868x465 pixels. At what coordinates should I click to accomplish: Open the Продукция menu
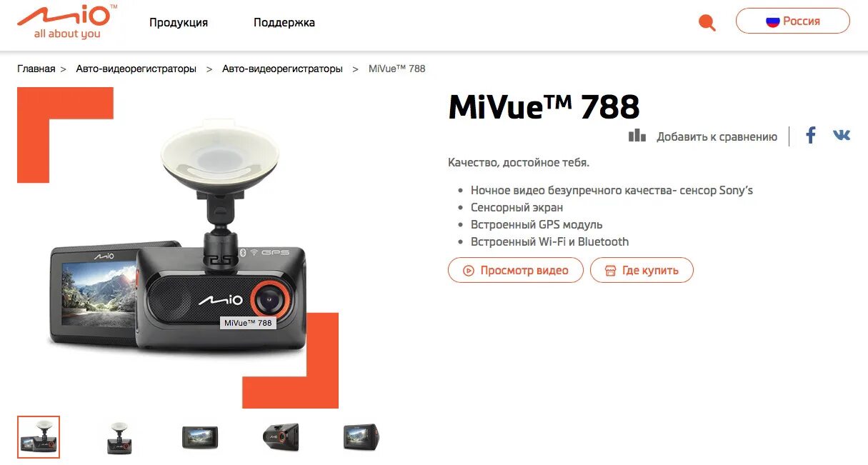179,23
